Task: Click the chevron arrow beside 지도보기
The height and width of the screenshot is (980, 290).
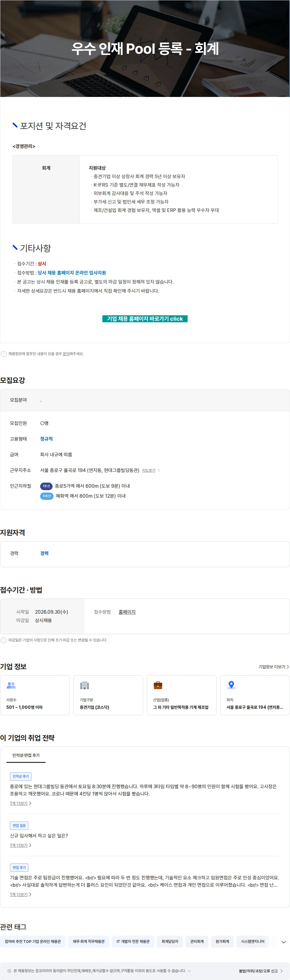Action: click(x=159, y=471)
